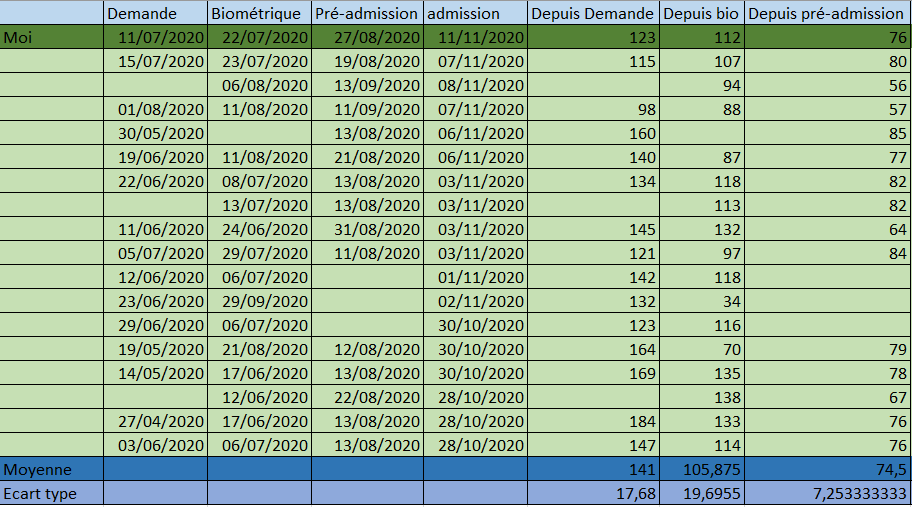Select the Depuis bio header cell
The width and height of the screenshot is (912, 507).
tap(702, 13)
